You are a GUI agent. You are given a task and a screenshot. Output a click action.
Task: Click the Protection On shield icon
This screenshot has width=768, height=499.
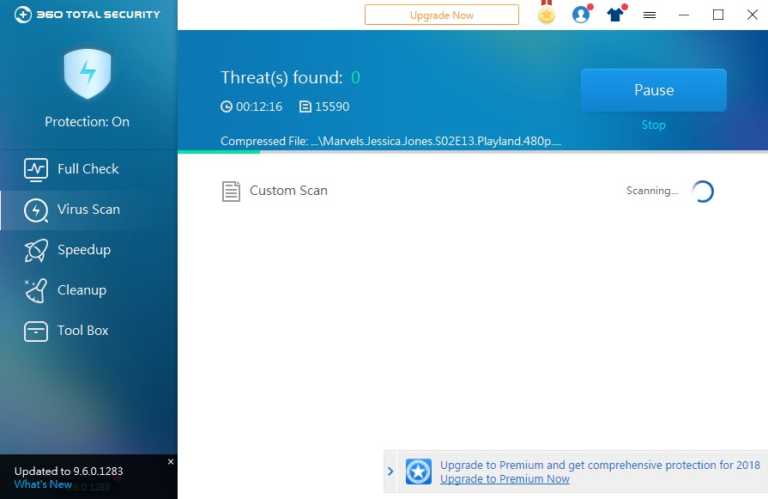click(86, 75)
